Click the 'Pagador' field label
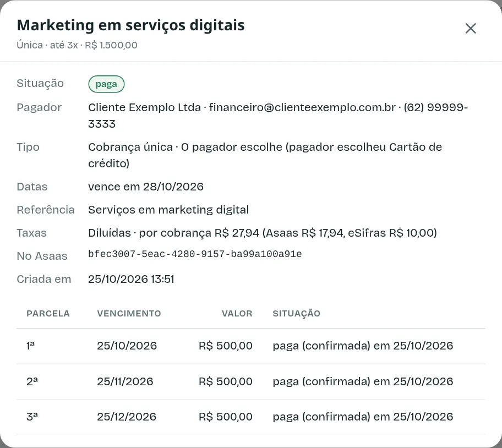 [x=39, y=107]
